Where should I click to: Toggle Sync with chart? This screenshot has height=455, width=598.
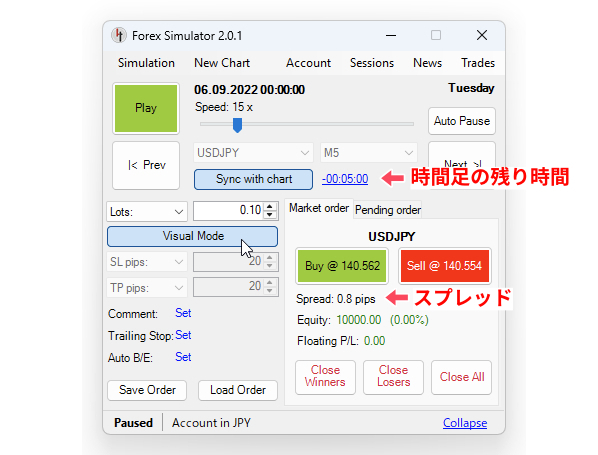click(x=253, y=179)
